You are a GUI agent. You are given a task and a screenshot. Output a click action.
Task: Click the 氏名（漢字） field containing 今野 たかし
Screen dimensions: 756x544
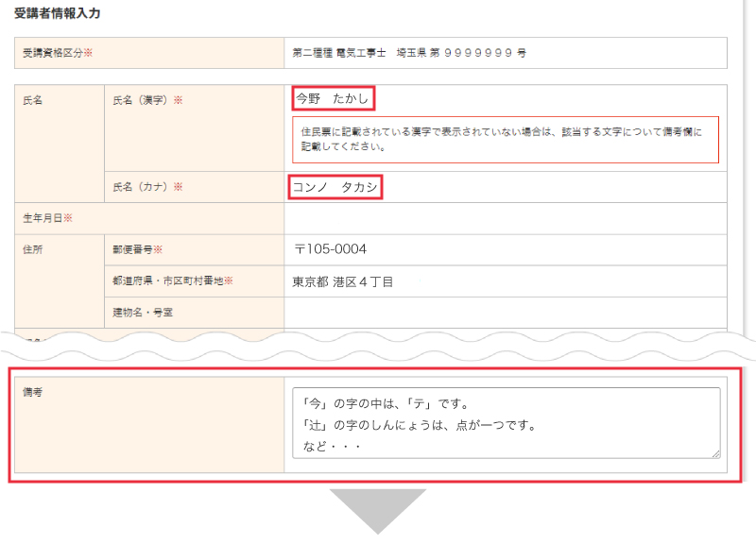[x=335, y=98]
